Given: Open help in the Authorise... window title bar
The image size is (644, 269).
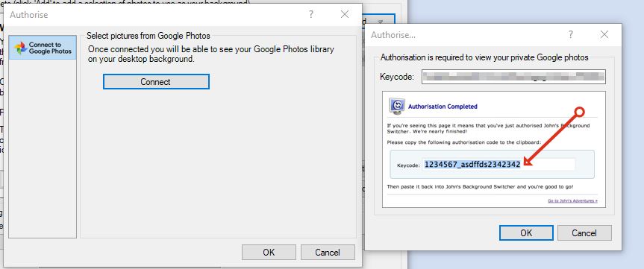Looking at the screenshot, I should pos(571,35).
